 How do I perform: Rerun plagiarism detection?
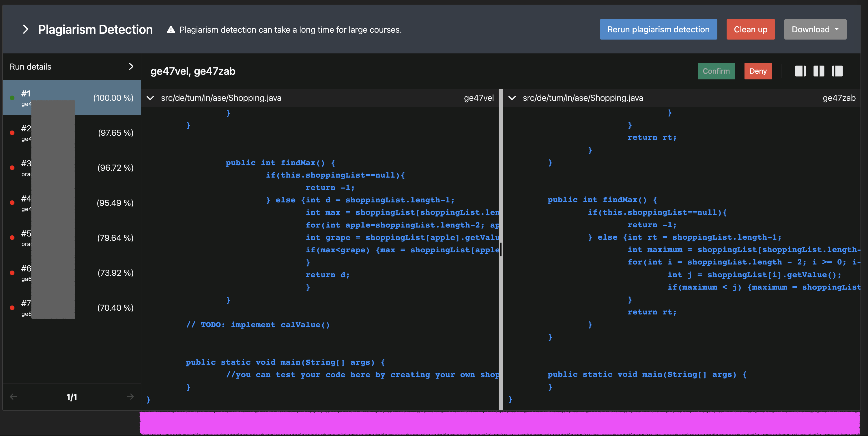tap(658, 29)
